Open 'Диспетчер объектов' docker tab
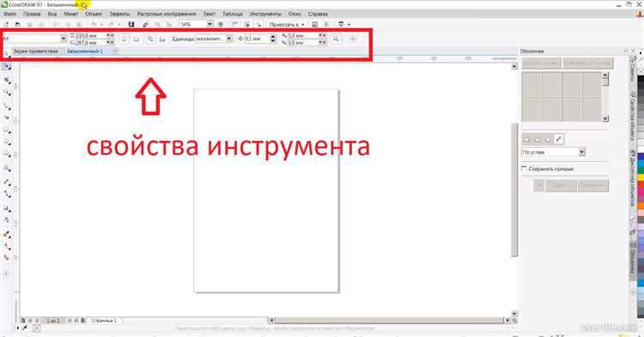Screen dimensions: 644x337 pyautogui.click(x=633, y=177)
